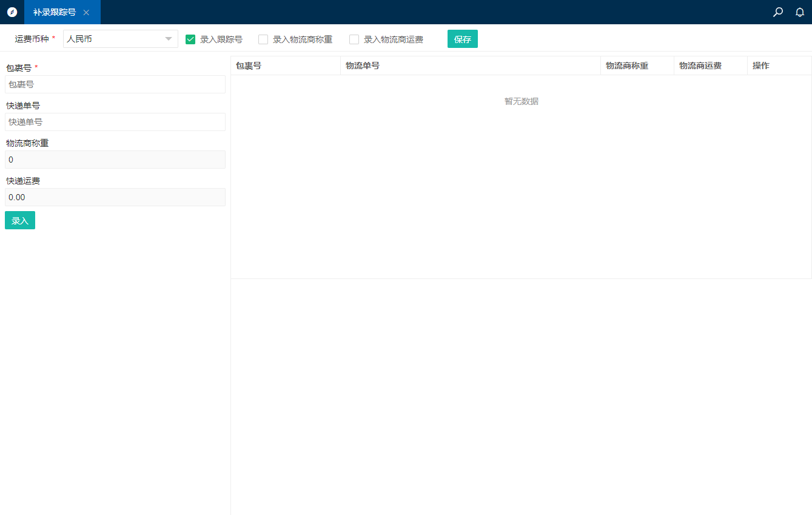812x515 pixels.
Task: Close the 补录跟踪号 tab
Action: [86, 13]
